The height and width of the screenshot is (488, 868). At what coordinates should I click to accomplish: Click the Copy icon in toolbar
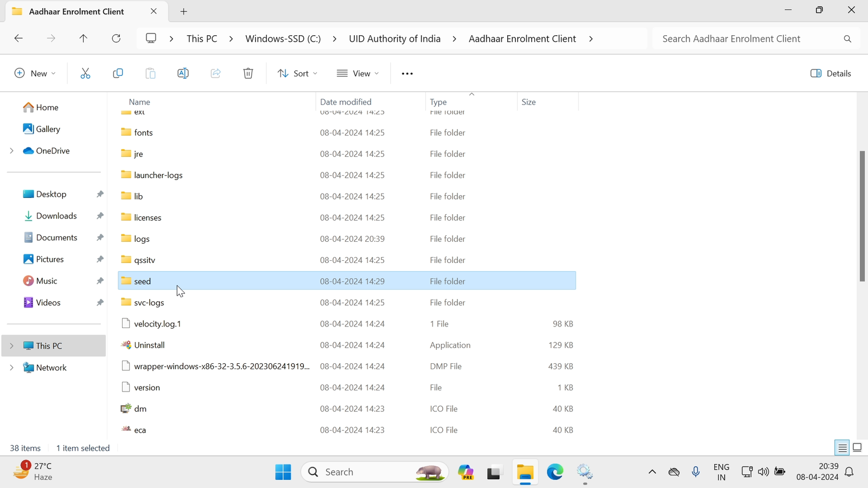[x=118, y=73]
